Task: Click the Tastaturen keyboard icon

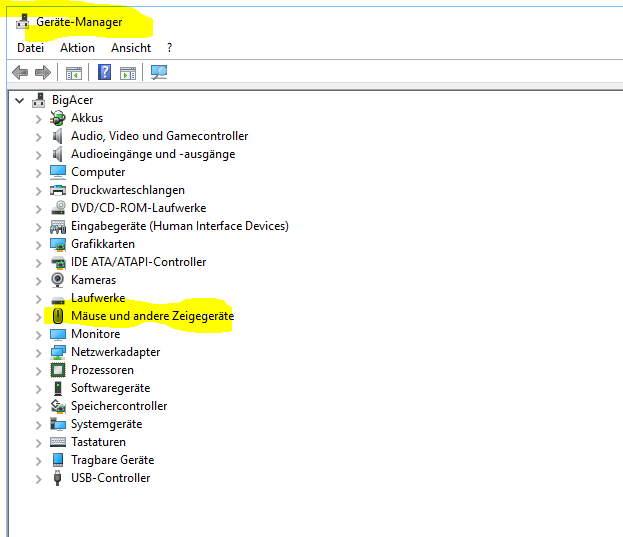Action: [58, 442]
